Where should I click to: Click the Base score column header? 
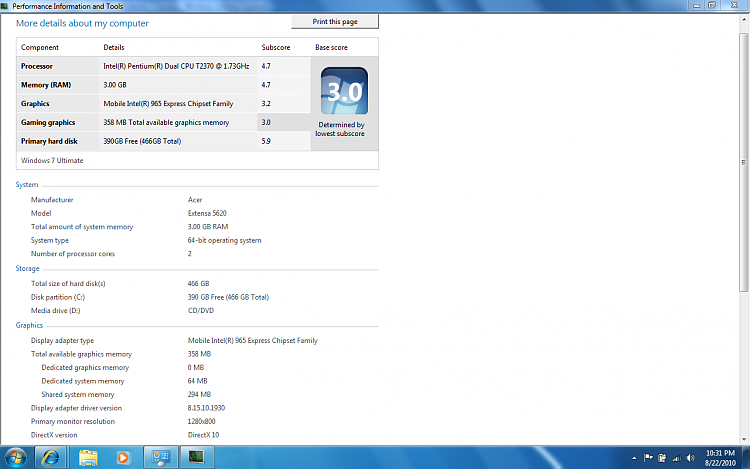tap(331, 47)
